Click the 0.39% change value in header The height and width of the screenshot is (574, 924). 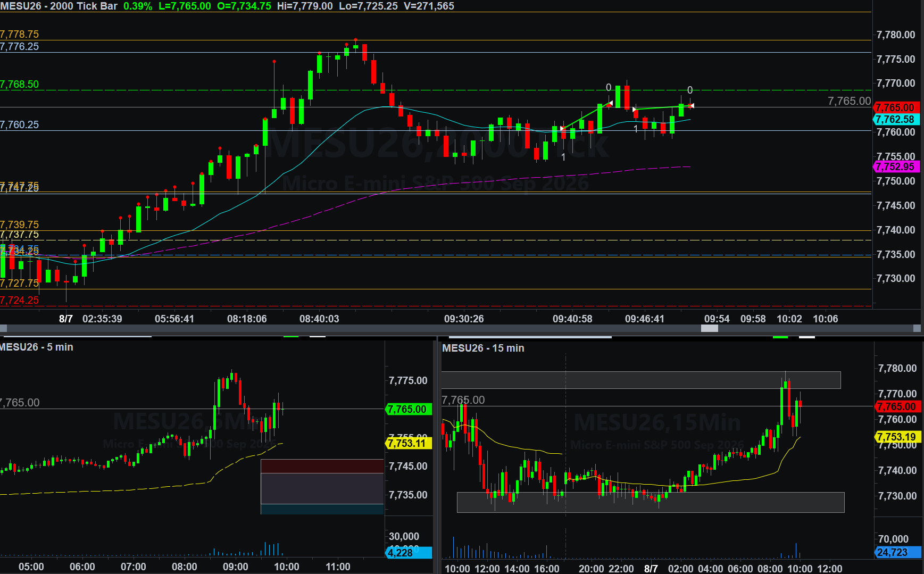pyautogui.click(x=138, y=6)
